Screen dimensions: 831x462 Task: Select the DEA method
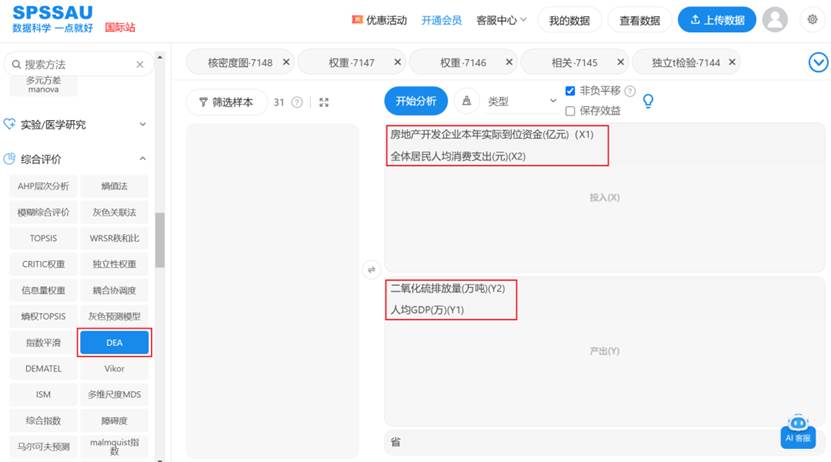(114, 342)
